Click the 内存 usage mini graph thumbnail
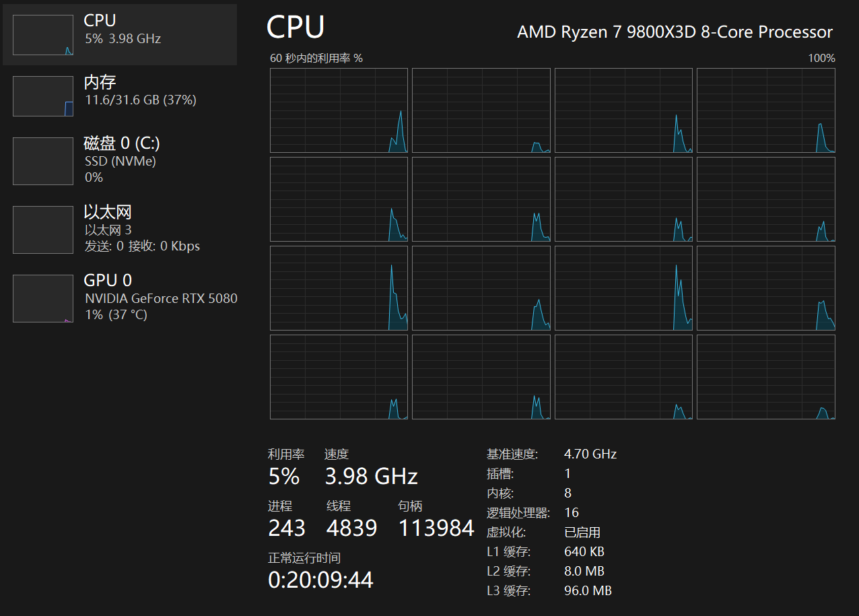859x616 pixels. tap(43, 96)
